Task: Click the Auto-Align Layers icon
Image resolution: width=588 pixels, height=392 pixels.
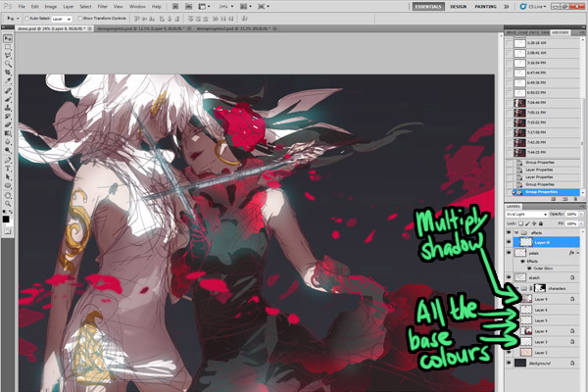Action: (244, 18)
